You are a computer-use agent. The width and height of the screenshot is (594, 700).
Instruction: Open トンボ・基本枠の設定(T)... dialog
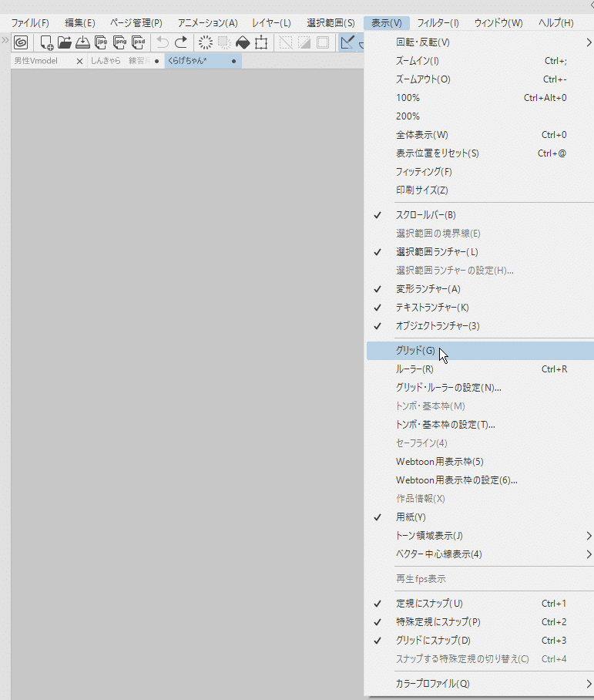pos(480,425)
